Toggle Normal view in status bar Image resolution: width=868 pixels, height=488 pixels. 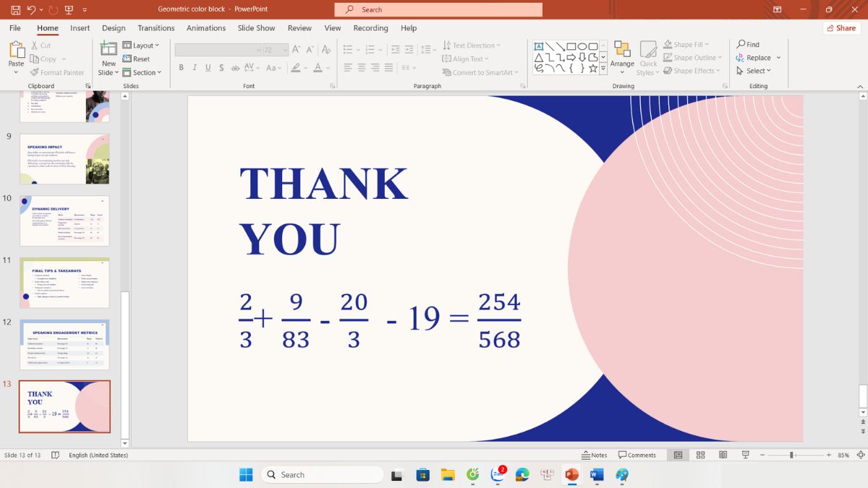[678, 455]
